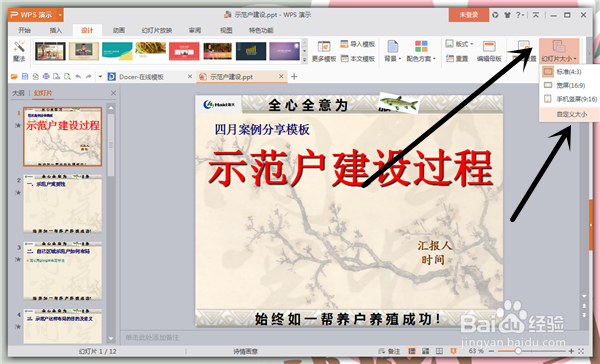Expand ribbon overflow arrow at right edge

[x=589, y=53]
